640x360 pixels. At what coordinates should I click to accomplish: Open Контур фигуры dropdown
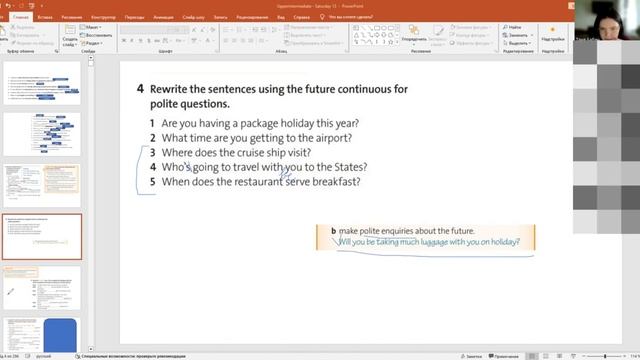[469, 35]
